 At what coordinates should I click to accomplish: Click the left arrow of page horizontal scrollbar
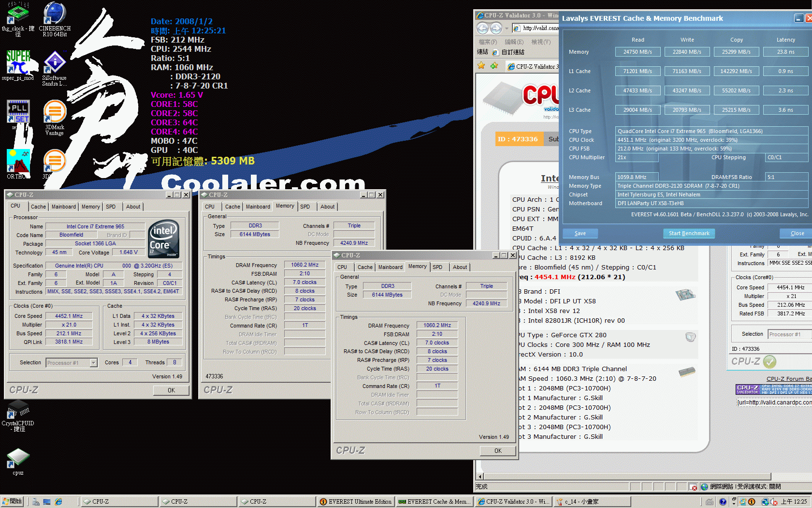480,477
